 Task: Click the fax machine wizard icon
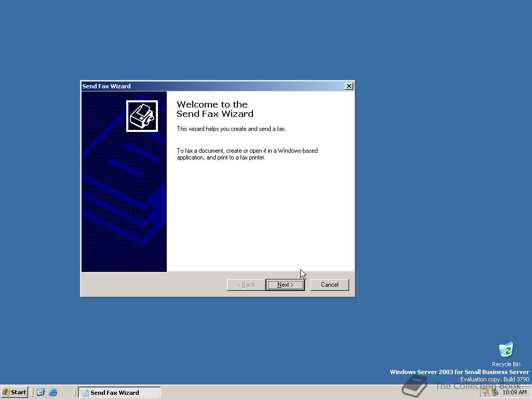coord(142,116)
